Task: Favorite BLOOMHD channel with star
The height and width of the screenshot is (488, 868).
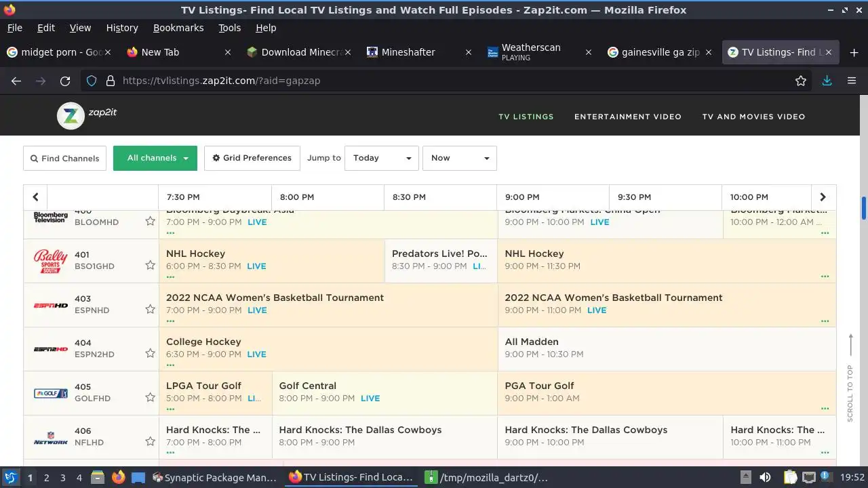Action: pos(150,221)
